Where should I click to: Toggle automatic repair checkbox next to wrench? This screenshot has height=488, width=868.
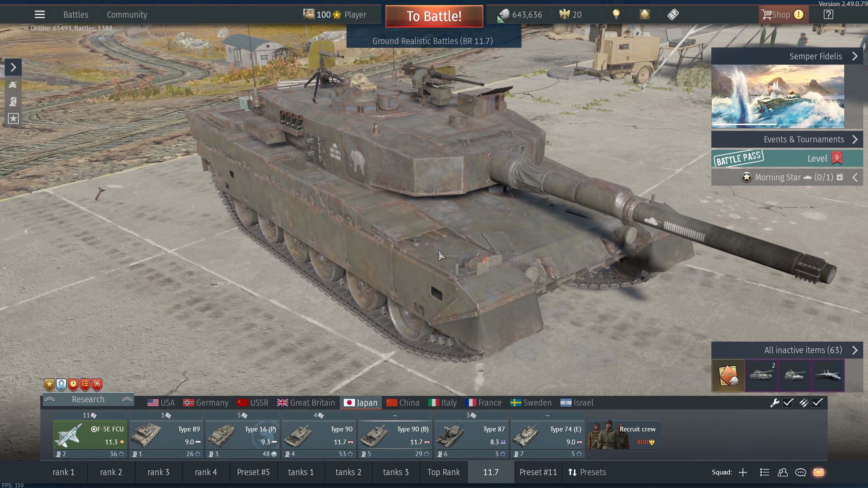pyautogui.click(x=788, y=403)
